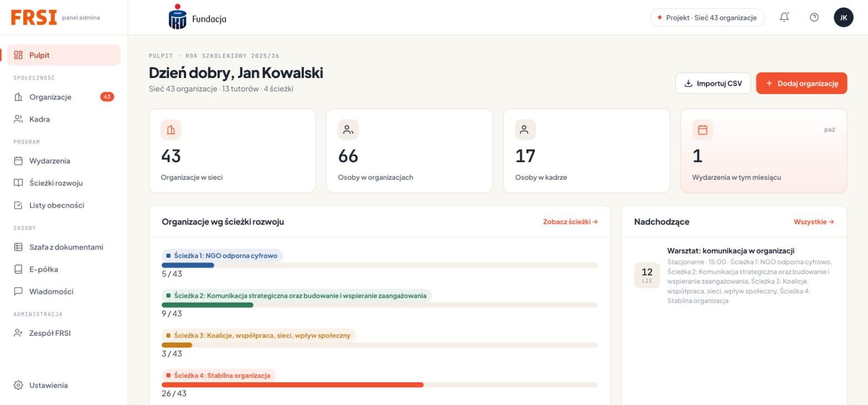Image resolution: width=868 pixels, height=405 pixels.
Task: Click the Ustawienia gear icon
Action: coord(18,385)
